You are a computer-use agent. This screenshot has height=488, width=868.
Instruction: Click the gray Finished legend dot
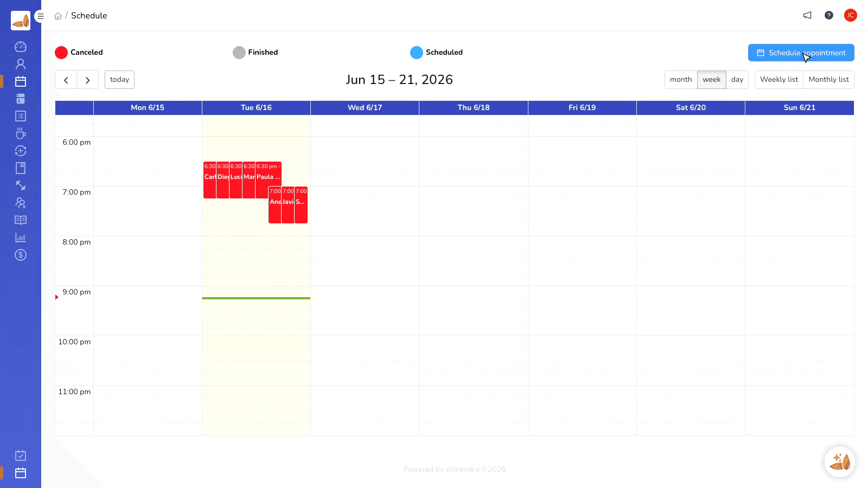pos(239,53)
